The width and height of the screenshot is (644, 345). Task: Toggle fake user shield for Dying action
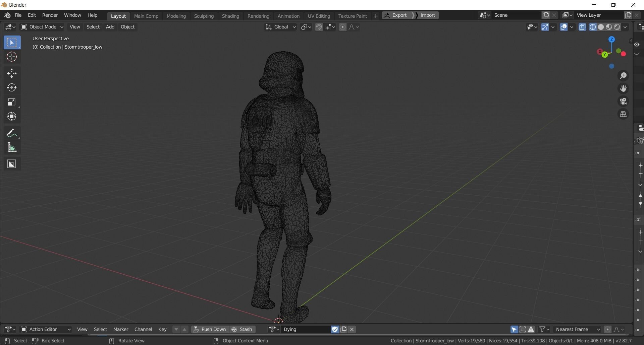click(x=335, y=330)
